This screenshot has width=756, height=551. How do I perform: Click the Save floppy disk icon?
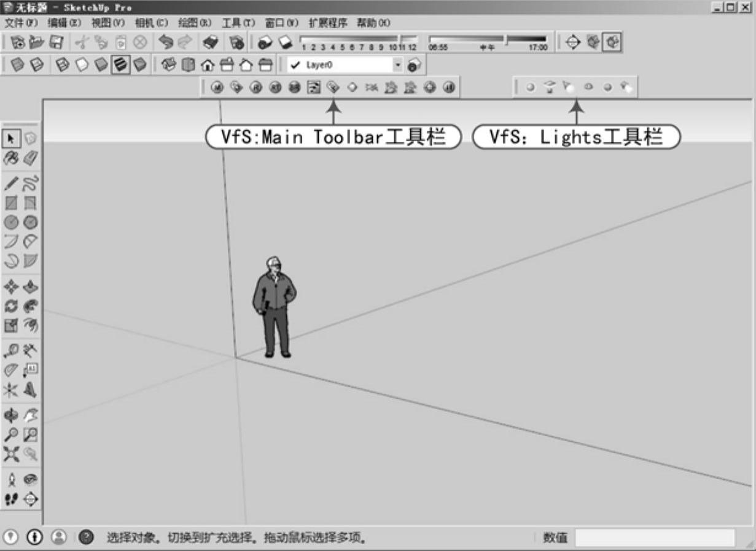click(56, 42)
